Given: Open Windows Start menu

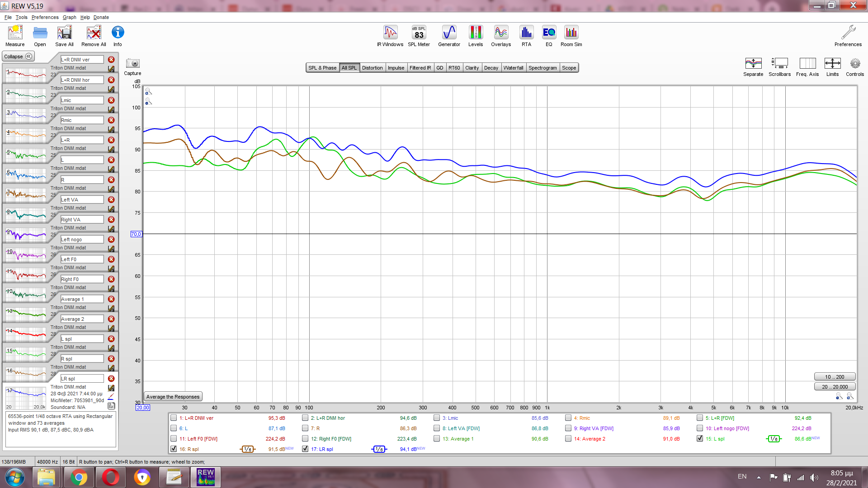Looking at the screenshot, I should click(x=15, y=477).
